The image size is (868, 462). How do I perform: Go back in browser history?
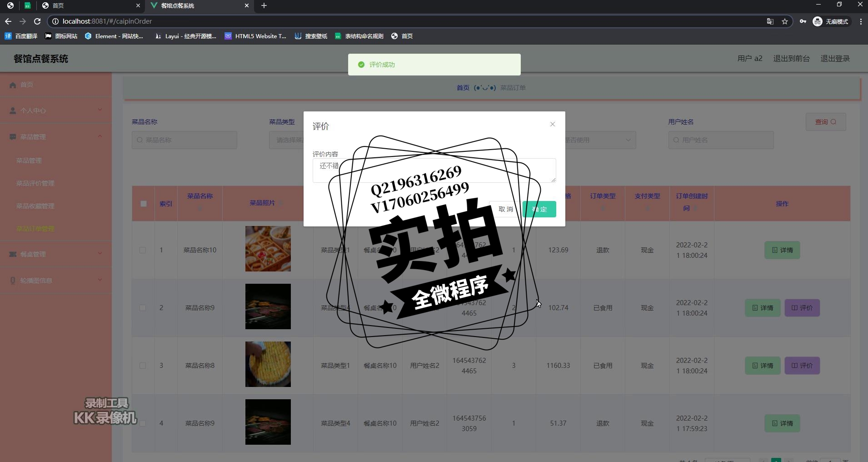point(8,21)
